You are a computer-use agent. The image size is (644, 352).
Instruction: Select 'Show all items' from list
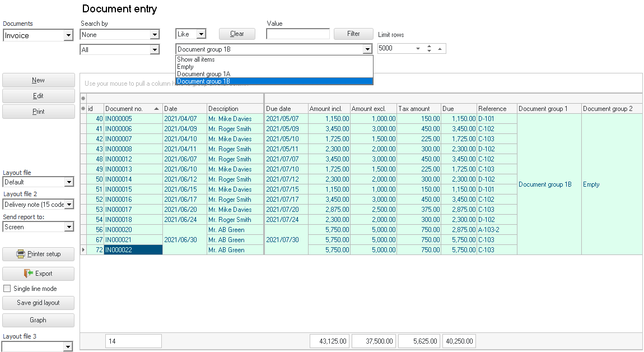pos(196,59)
